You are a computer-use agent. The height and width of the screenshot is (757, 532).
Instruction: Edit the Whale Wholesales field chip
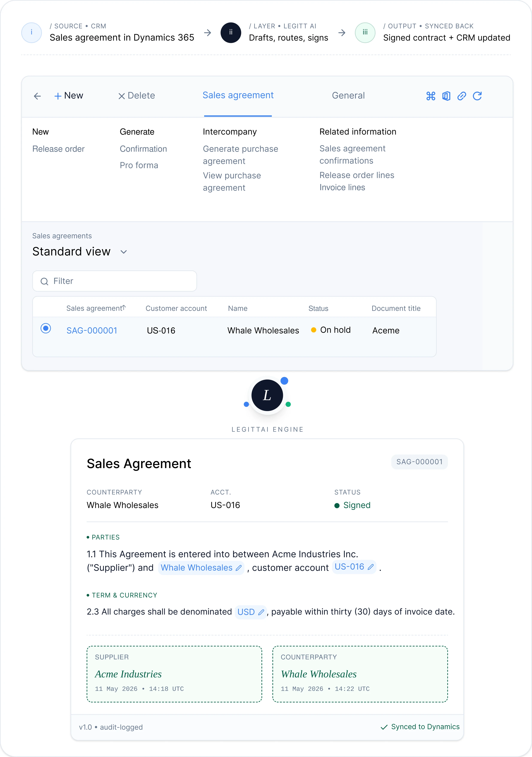point(201,568)
